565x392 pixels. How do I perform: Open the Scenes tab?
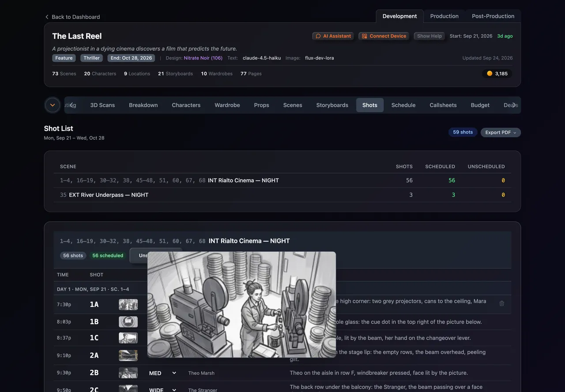pyautogui.click(x=293, y=105)
